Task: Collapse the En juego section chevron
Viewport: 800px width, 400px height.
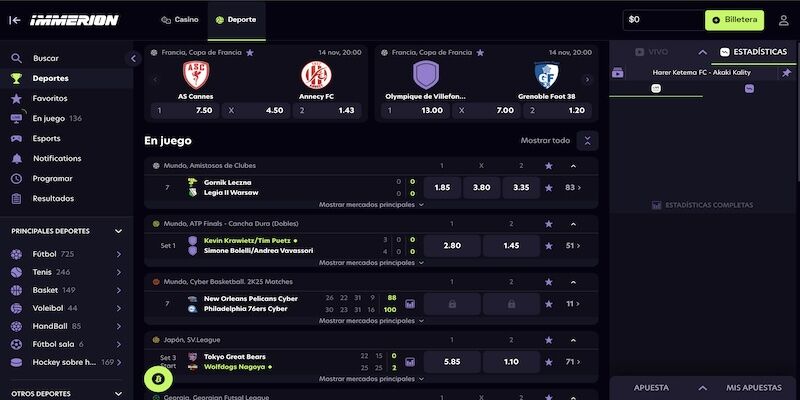Action: tap(588, 141)
